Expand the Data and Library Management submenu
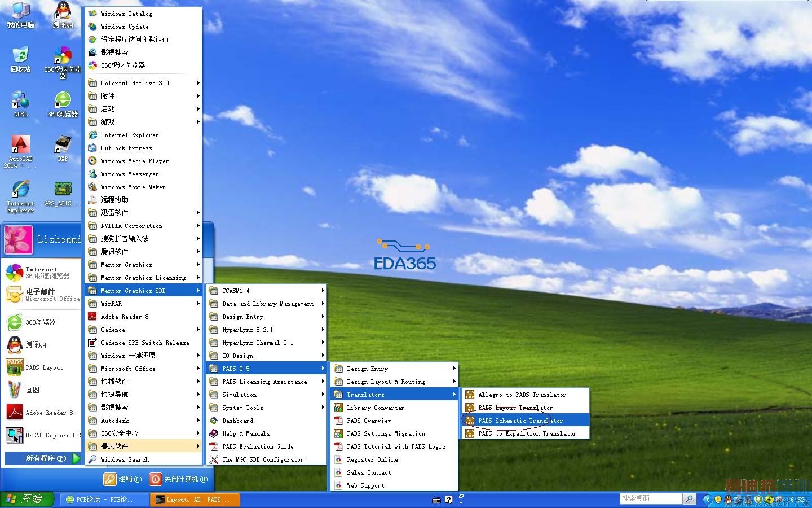Screen dimensions: 812x508 266,304
